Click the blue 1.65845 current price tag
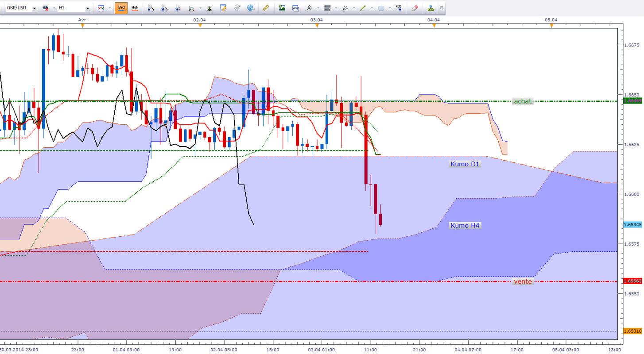The height and width of the screenshot is (354, 644). click(x=632, y=225)
